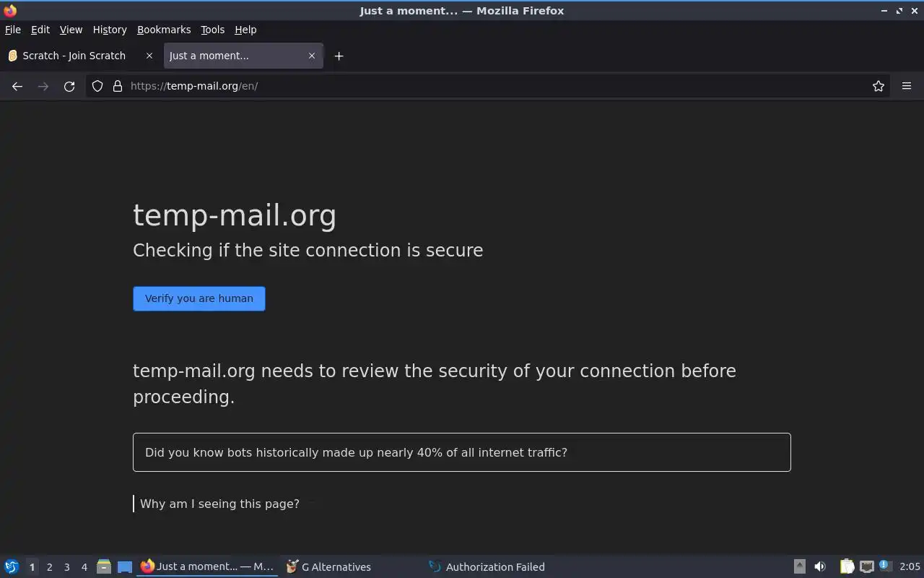Open the volume speaker tray icon
The width and height of the screenshot is (924, 578).
[820, 567]
